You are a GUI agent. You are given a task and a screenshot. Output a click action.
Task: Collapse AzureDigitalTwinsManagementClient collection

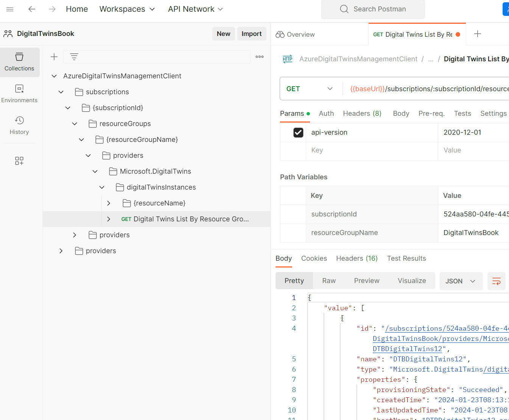tap(54, 76)
